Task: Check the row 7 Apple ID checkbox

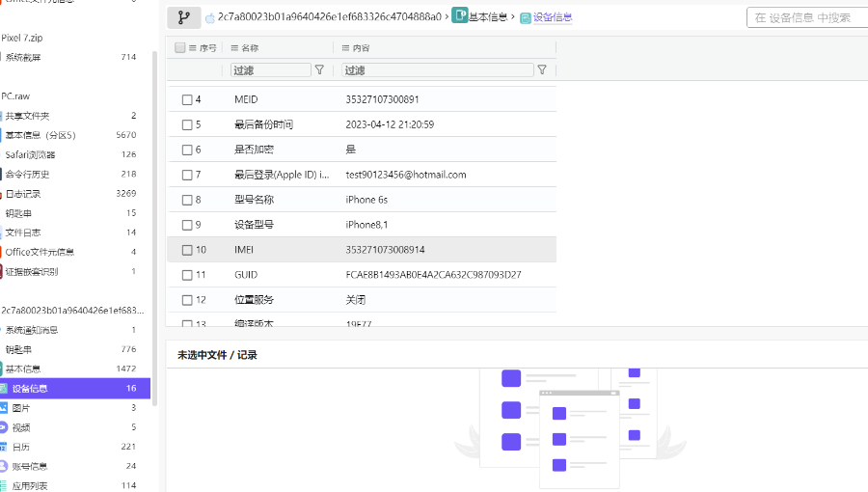Action: 187,175
